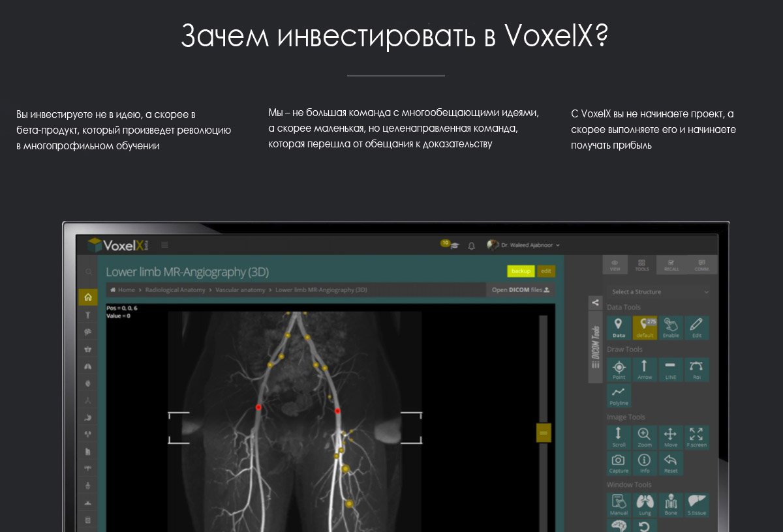Open the Dr. Waleed Ajabnoor user menu
This screenshot has width=783, height=532.
tap(523, 245)
